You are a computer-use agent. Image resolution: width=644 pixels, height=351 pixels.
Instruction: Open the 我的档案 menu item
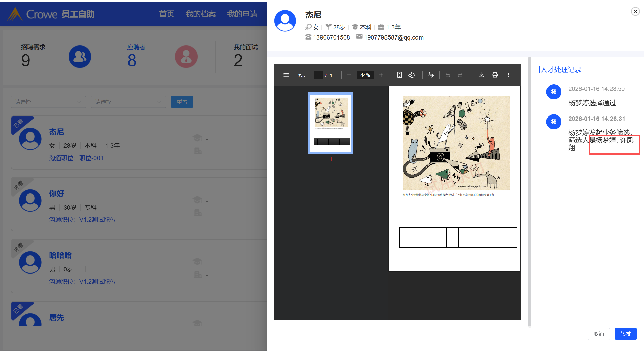[x=200, y=14]
